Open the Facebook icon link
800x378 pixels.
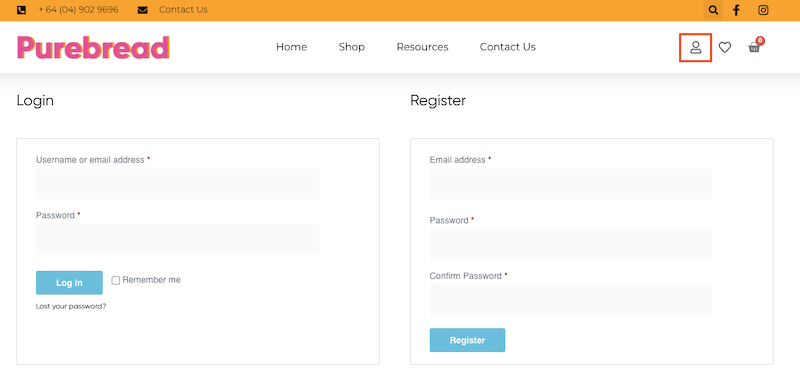tap(736, 10)
